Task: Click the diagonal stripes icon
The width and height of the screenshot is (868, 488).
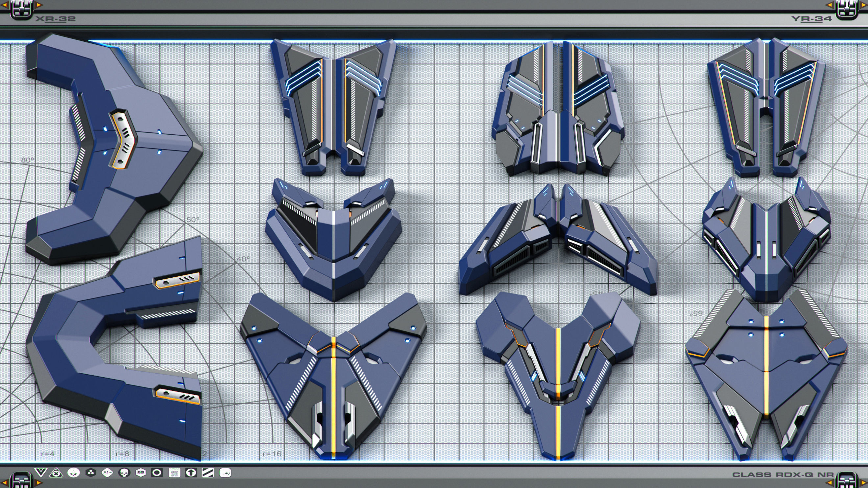Action: (x=207, y=473)
